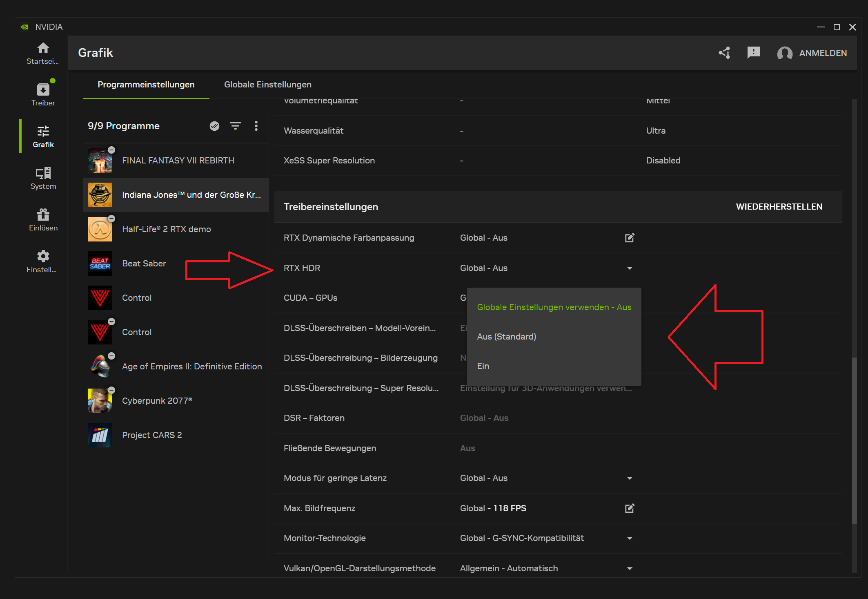The image size is (868, 599).
Task: Click the share icon in the header
Action: 725,53
